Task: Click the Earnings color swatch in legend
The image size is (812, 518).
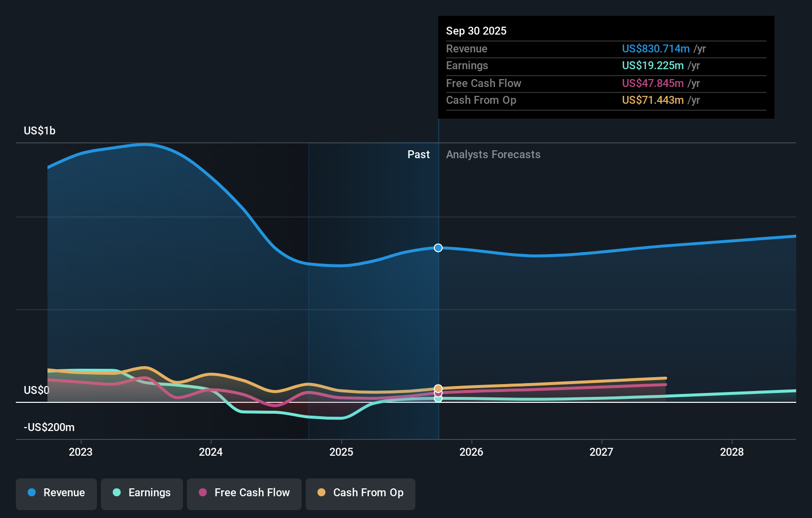Action: click(x=116, y=493)
